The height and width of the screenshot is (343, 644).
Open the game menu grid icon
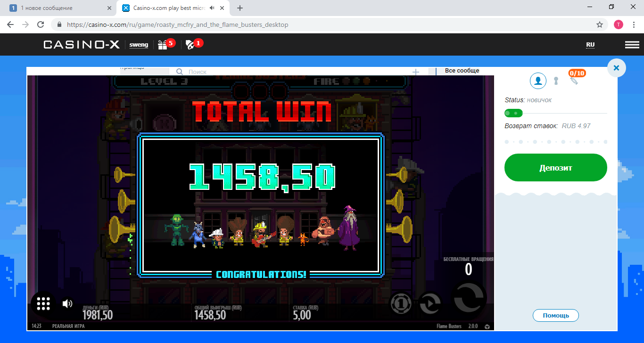pyautogui.click(x=42, y=304)
